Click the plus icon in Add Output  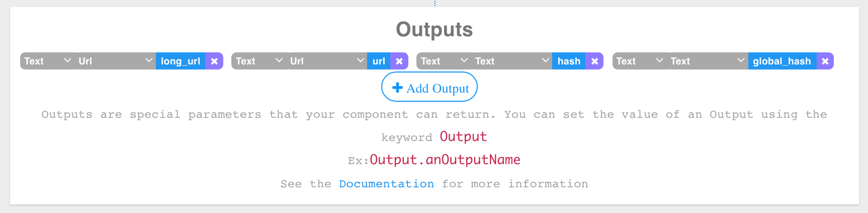[397, 88]
